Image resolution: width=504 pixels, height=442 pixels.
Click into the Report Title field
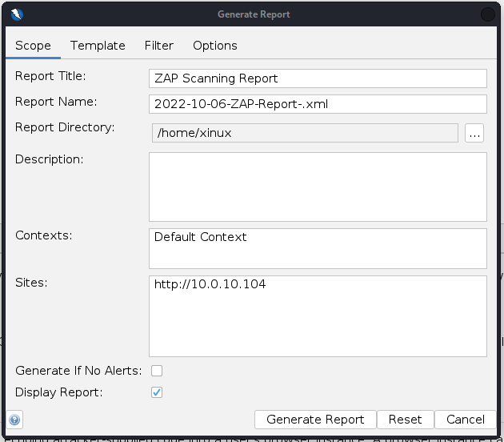tap(318, 78)
